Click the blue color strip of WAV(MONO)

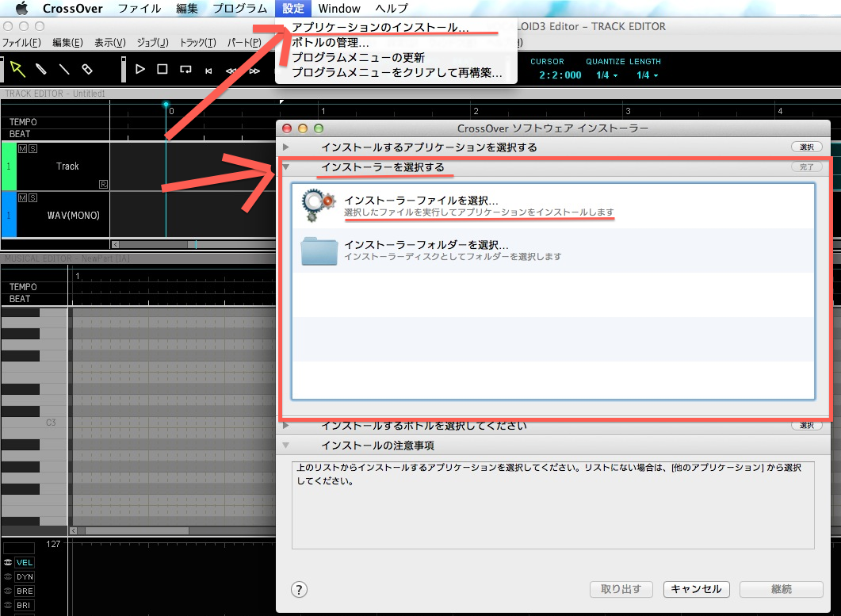coord(9,215)
